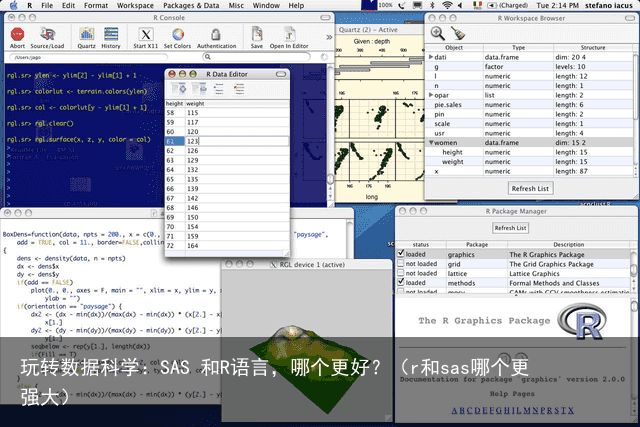The height and width of the screenshot is (427, 640).
Task: Open the Format menu
Action: (x=96, y=5)
